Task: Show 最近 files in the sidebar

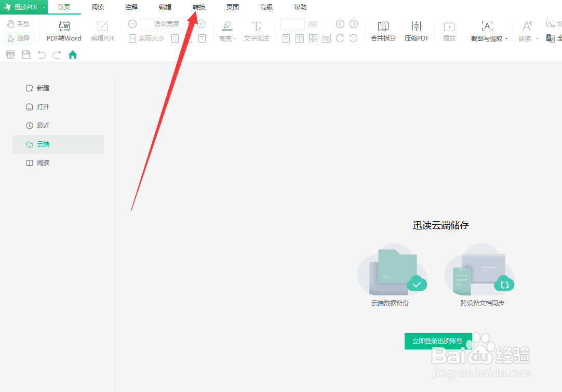Action: pyautogui.click(x=58, y=126)
